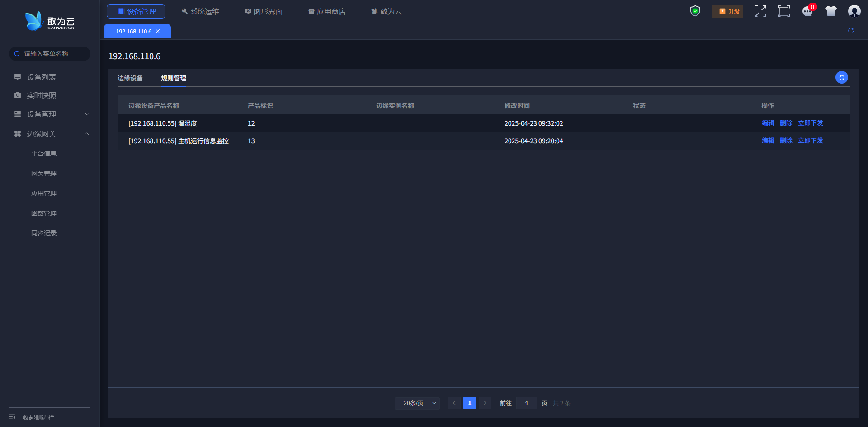The height and width of the screenshot is (427, 868).
Task: Click page number 1 button
Action: [470, 403]
